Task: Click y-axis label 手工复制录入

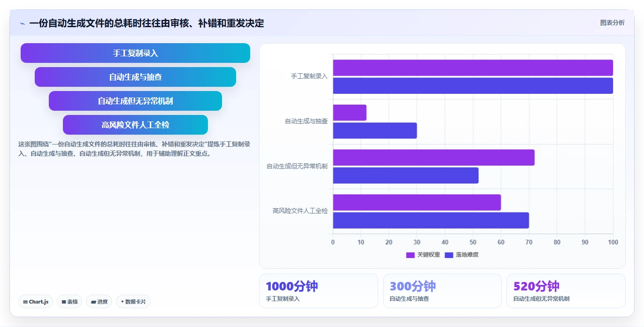Action: click(x=309, y=76)
